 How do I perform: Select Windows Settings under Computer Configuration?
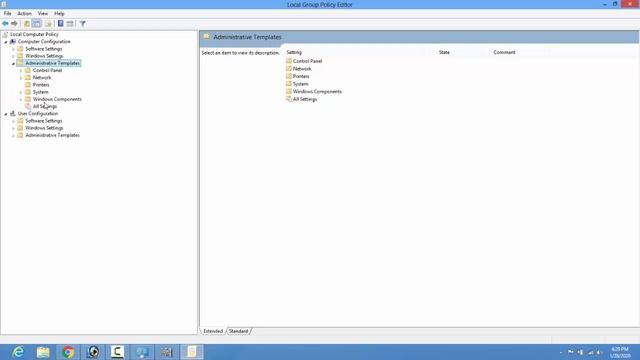pos(44,56)
